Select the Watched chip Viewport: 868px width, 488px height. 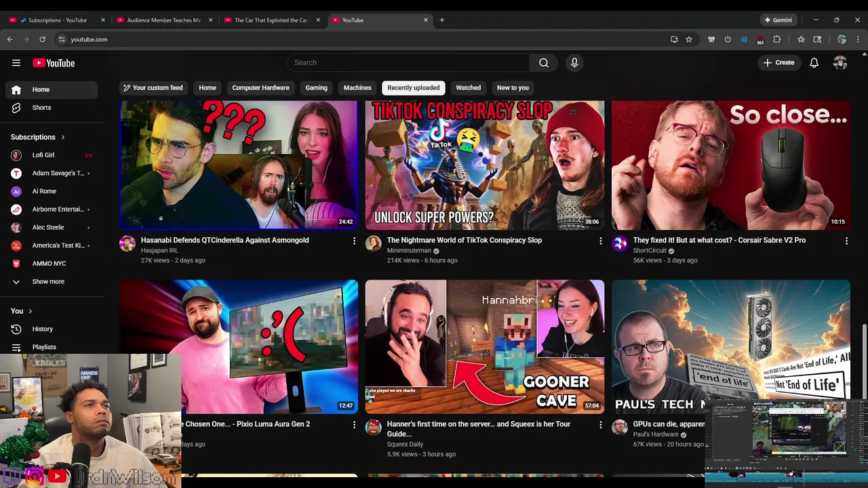coord(468,87)
